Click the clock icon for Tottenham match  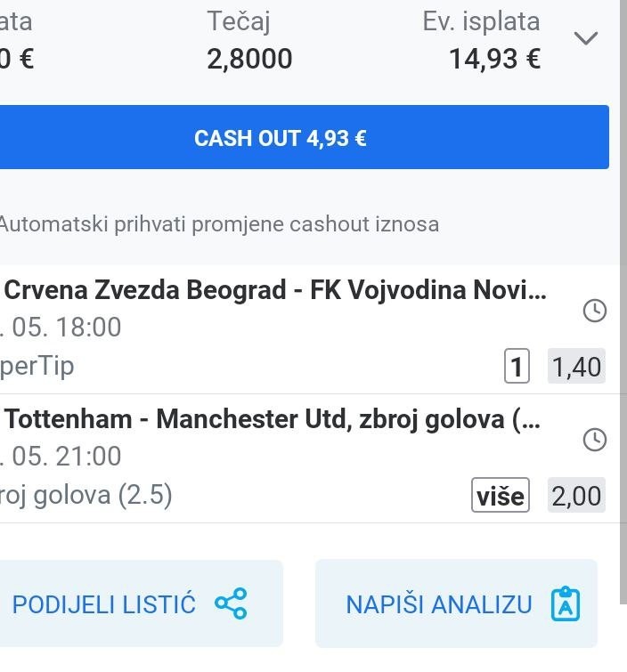[595, 440]
